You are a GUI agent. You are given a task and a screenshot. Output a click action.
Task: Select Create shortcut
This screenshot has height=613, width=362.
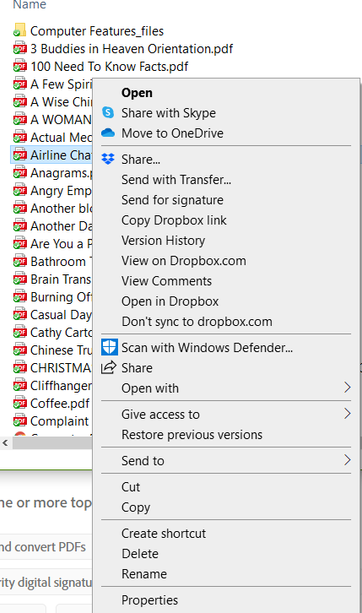pos(163,534)
